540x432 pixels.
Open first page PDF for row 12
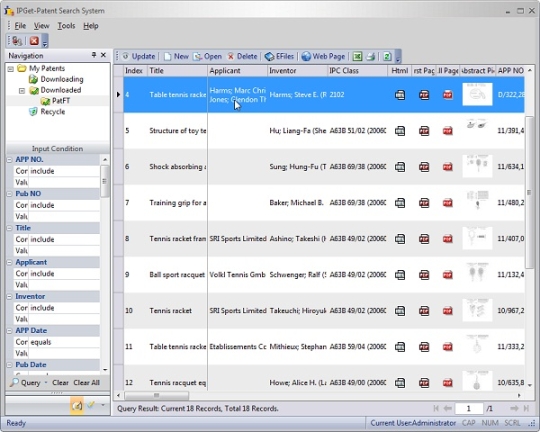[x=424, y=383]
